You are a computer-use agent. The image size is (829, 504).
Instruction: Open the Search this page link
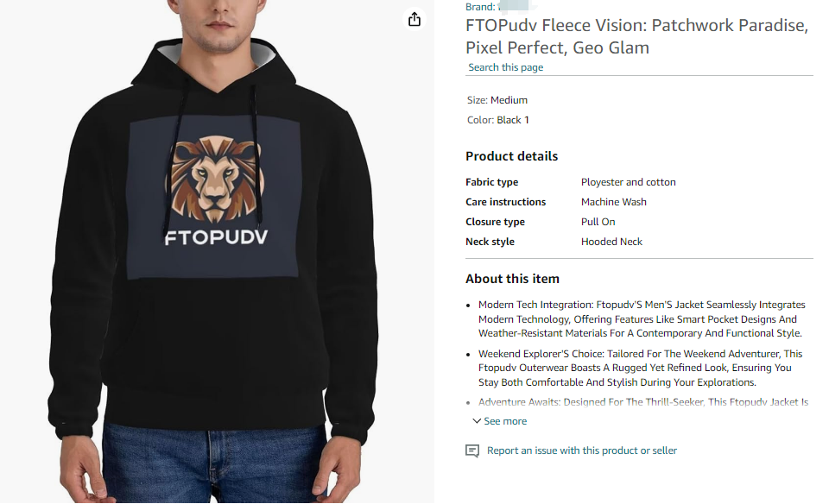(x=506, y=67)
